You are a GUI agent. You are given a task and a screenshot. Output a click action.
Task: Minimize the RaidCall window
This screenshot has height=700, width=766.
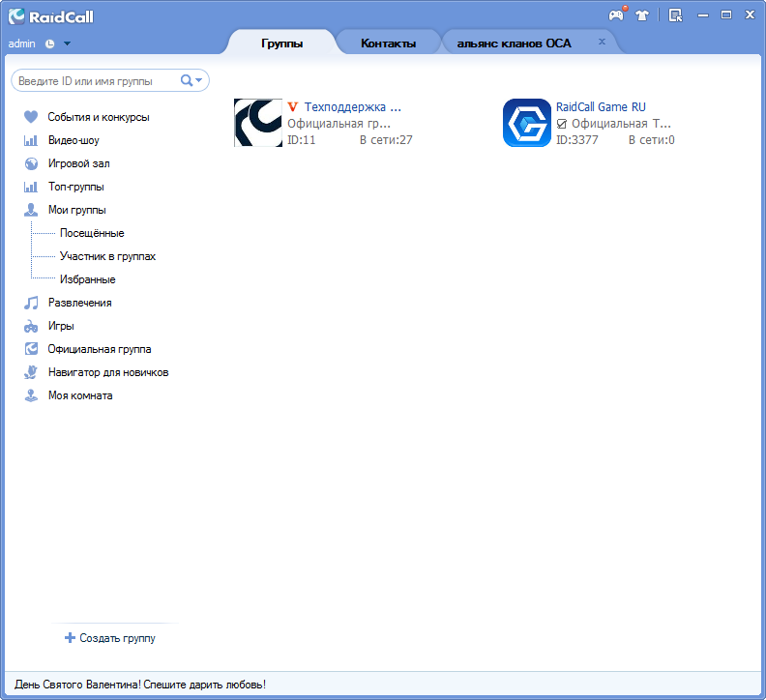703,15
